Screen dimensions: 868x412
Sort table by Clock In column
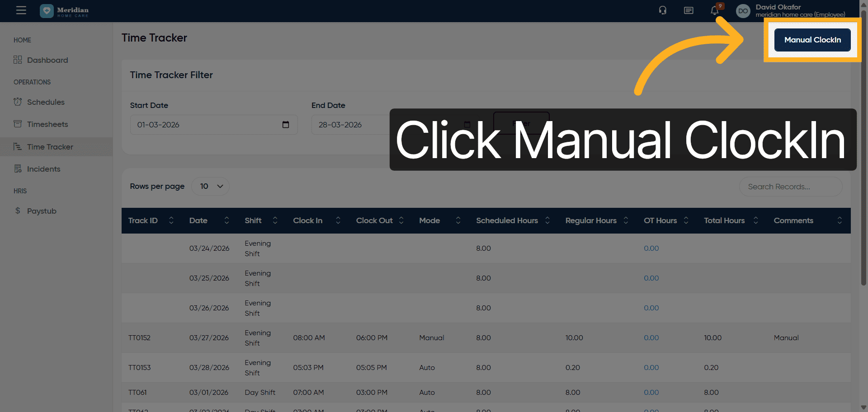pyautogui.click(x=338, y=220)
